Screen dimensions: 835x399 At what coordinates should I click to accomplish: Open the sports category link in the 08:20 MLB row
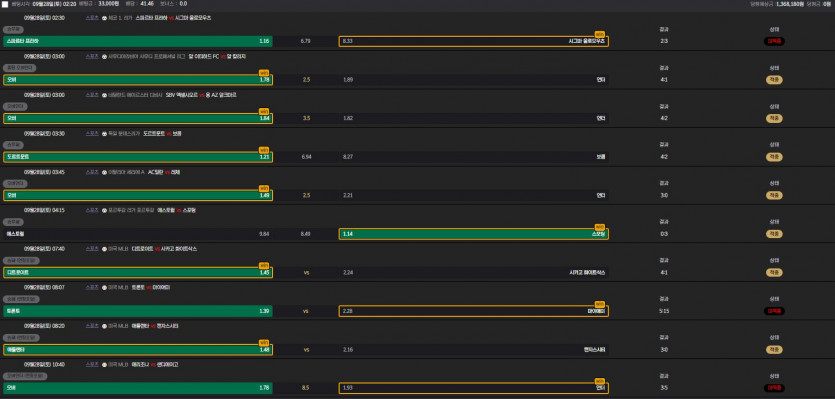point(92,326)
